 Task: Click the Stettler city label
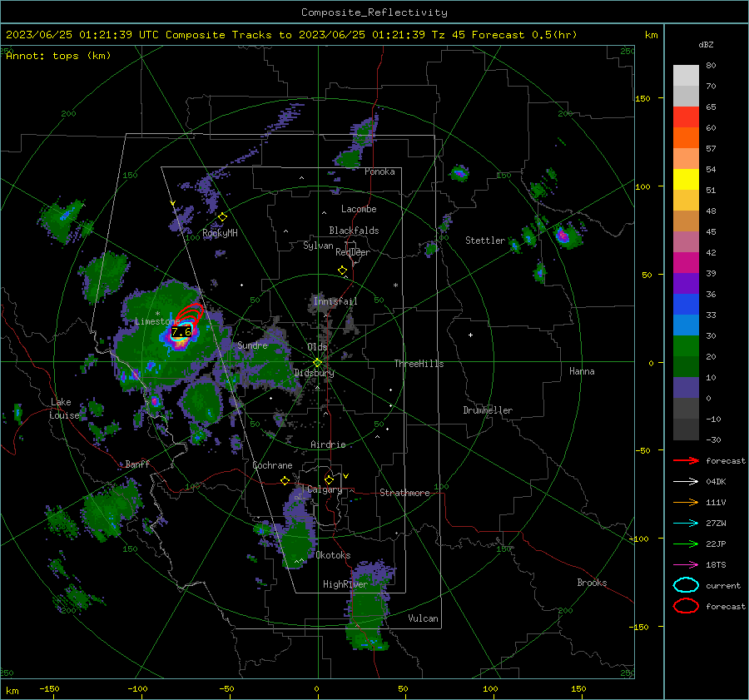(x=485, y=241)
